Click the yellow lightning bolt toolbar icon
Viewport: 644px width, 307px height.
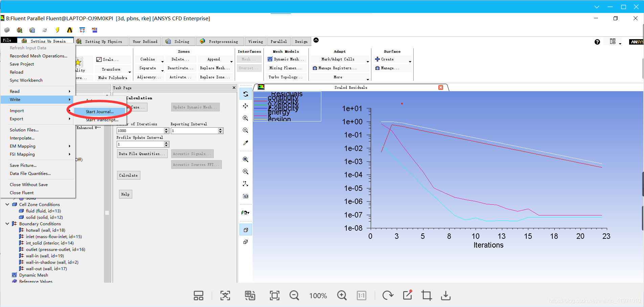(x=57, y=30)
